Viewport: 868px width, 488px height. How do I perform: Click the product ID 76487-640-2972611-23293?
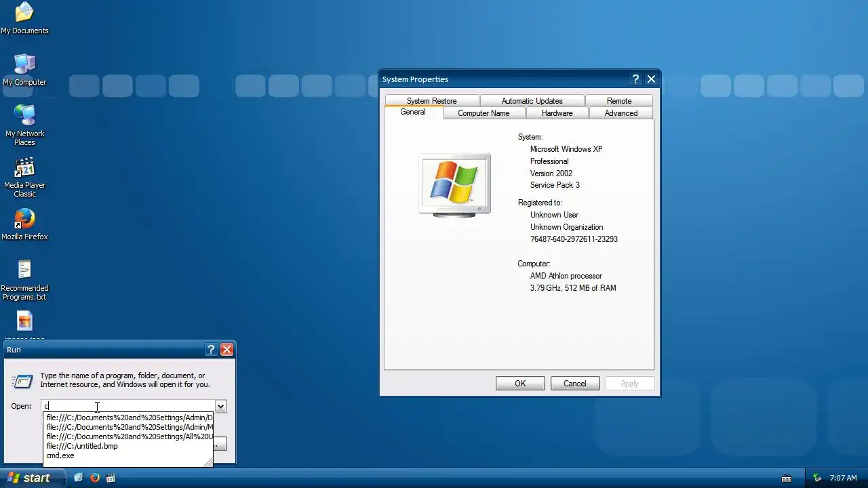coord(574,239)
